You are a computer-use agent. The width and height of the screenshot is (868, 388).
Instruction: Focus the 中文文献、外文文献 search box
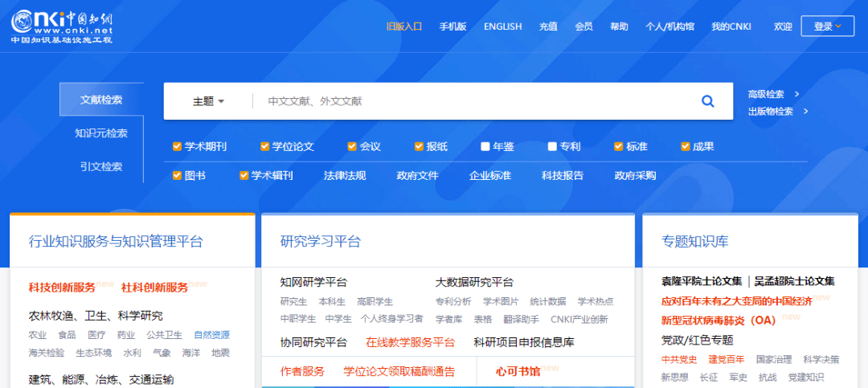473,101
